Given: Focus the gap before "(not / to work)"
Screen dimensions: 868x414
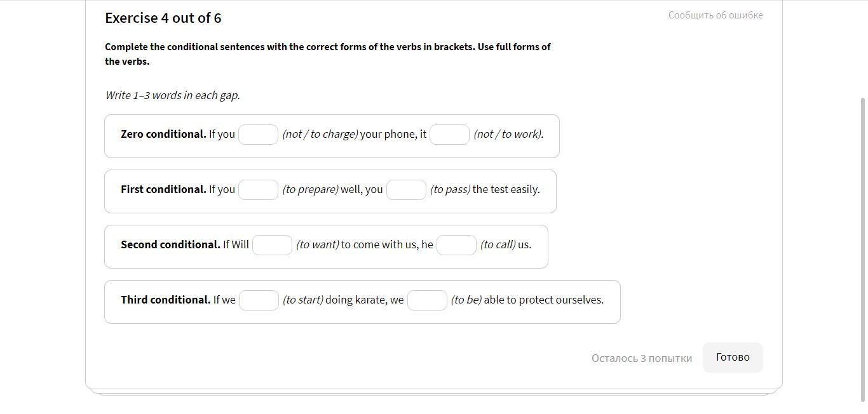Looking at the screenshot, I should pos(449,135).
